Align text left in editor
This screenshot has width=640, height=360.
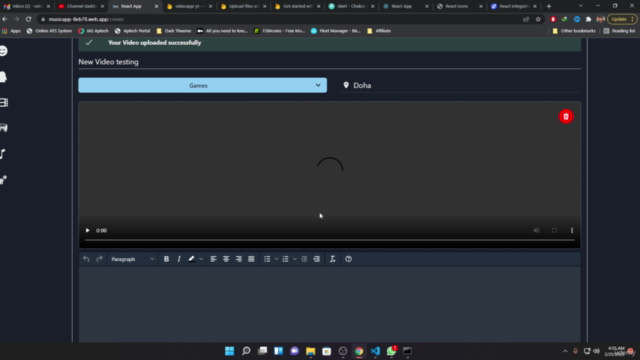(213, 259)
